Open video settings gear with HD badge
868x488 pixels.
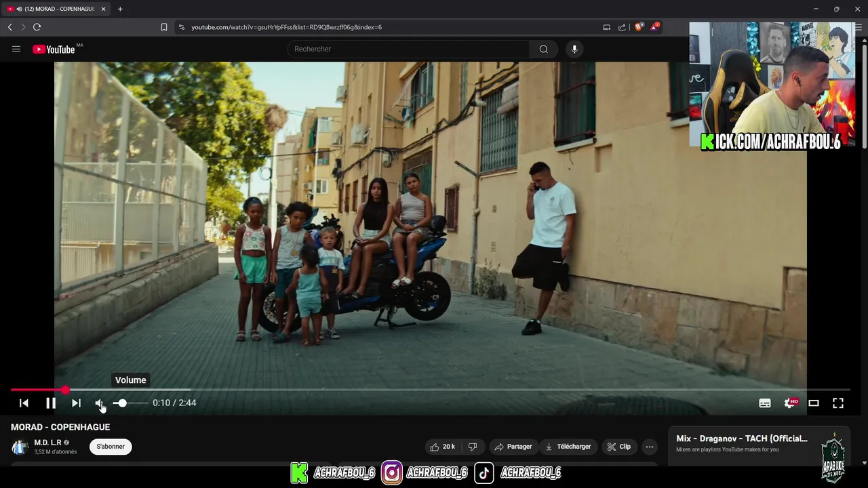click(790, 403)
